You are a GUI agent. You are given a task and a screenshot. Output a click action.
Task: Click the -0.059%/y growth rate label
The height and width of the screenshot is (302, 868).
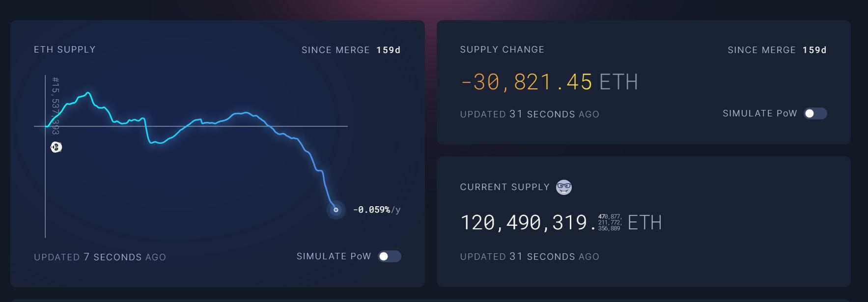coord(376,210)
